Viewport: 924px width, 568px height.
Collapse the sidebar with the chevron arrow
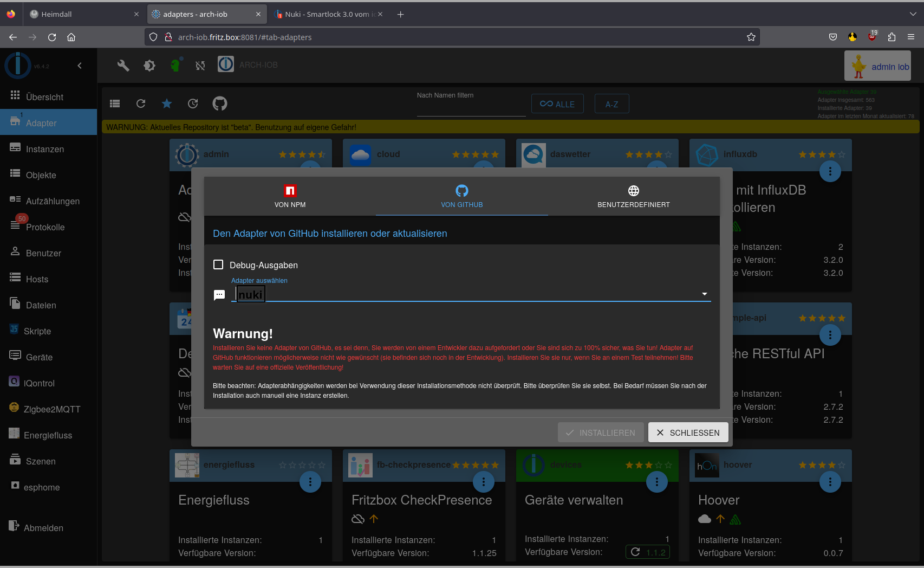point(80,66)
